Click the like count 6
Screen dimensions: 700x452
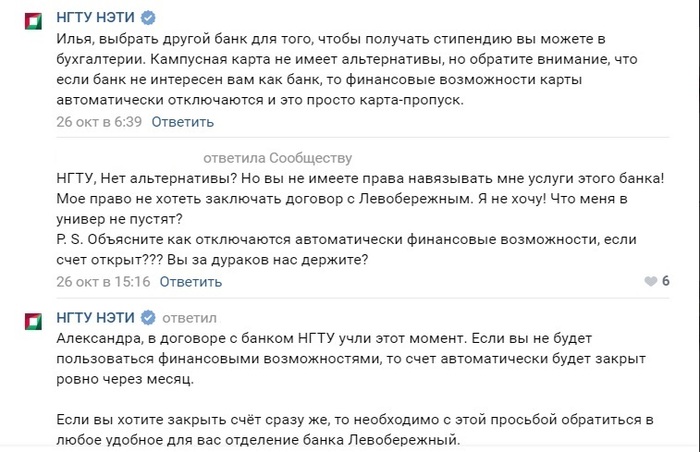pyautogui.click(x=666, y=281)
